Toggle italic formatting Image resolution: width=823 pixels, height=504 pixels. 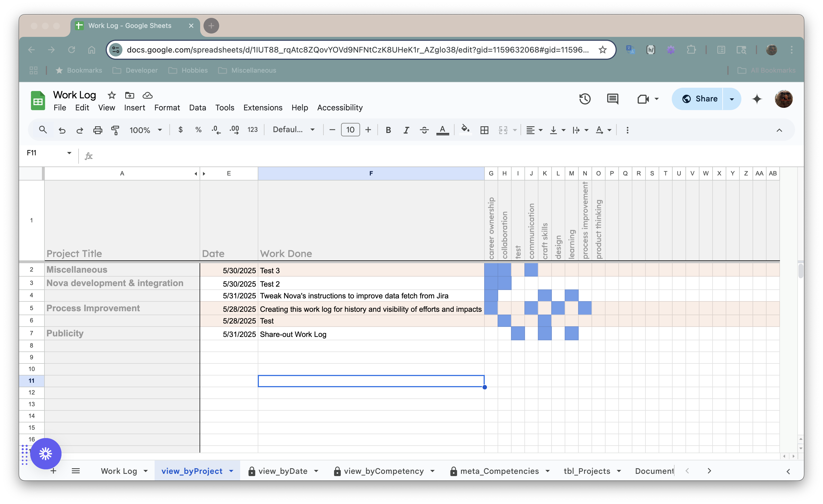[406, 130]
